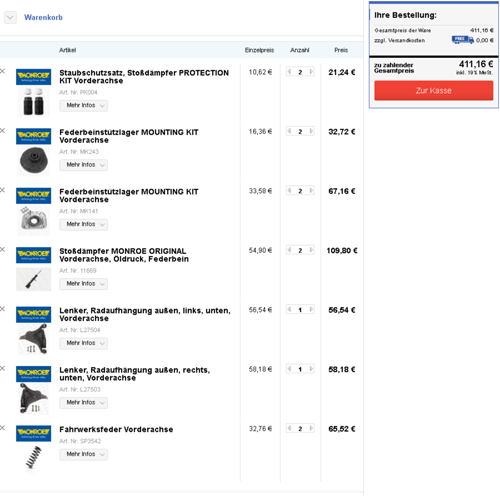Screen dimensions: 500x496
Task: Open the Stoßdämpfer product thumbnail image
Action: 34,279
